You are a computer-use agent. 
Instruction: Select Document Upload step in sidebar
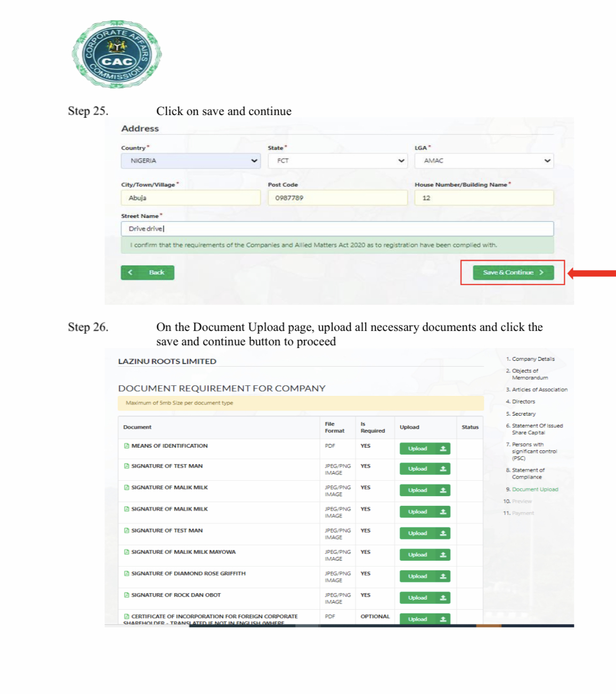click(534, 489)
